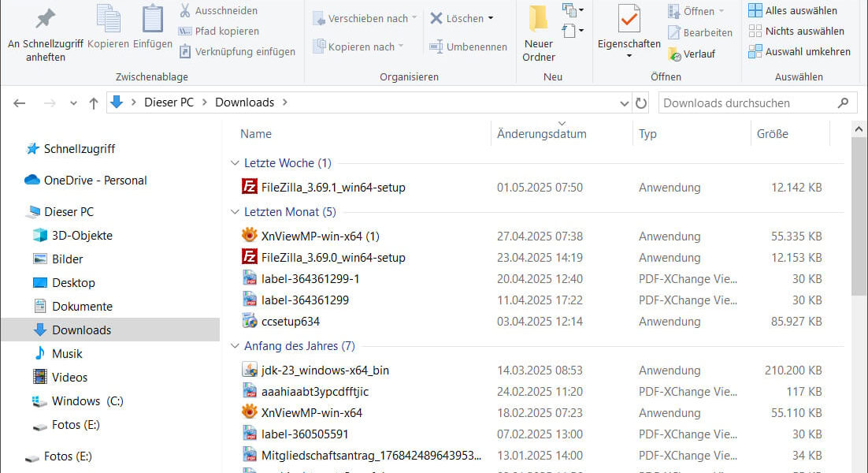Image resolution: width=868 pixels, height=473 pixels.
Task: Click the search magnifier icon
Action: click(843, 102)
